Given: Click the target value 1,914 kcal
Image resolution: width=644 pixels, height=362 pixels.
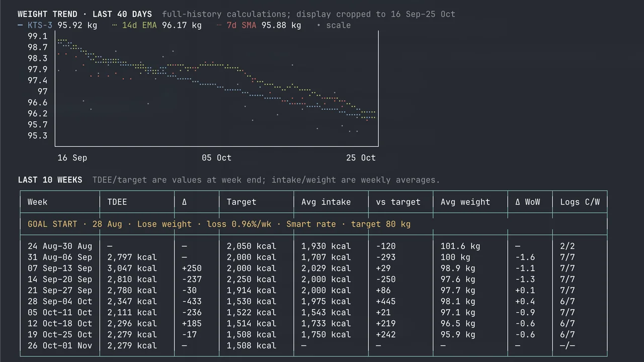Looking at the screenshot, I should point(252,291).
